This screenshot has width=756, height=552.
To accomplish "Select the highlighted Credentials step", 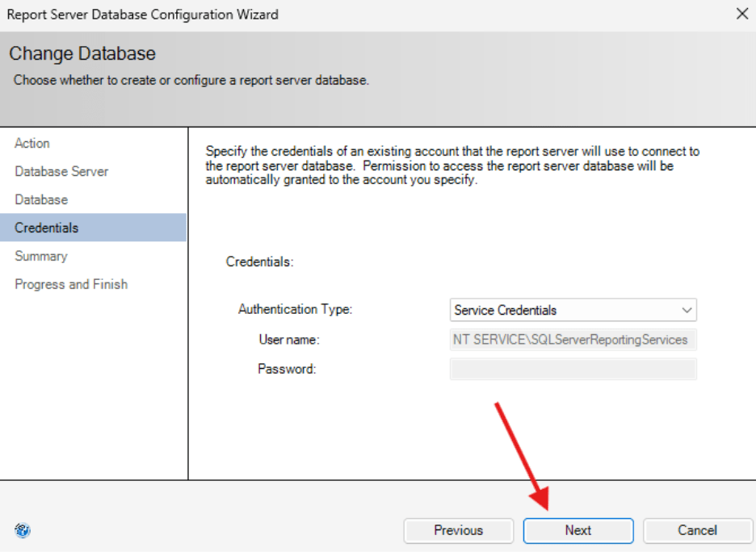I will (47, 228).
